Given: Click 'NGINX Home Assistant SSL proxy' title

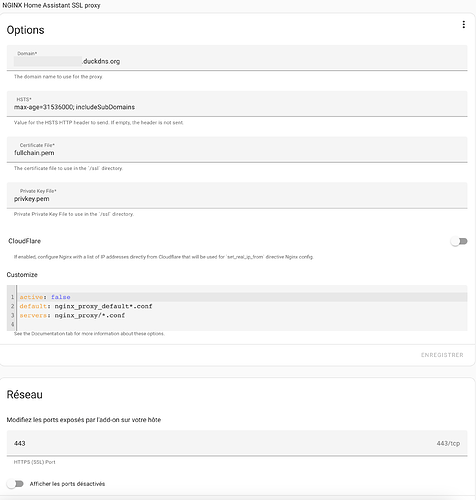Looking at the screenshot, I should click(51, 5).
